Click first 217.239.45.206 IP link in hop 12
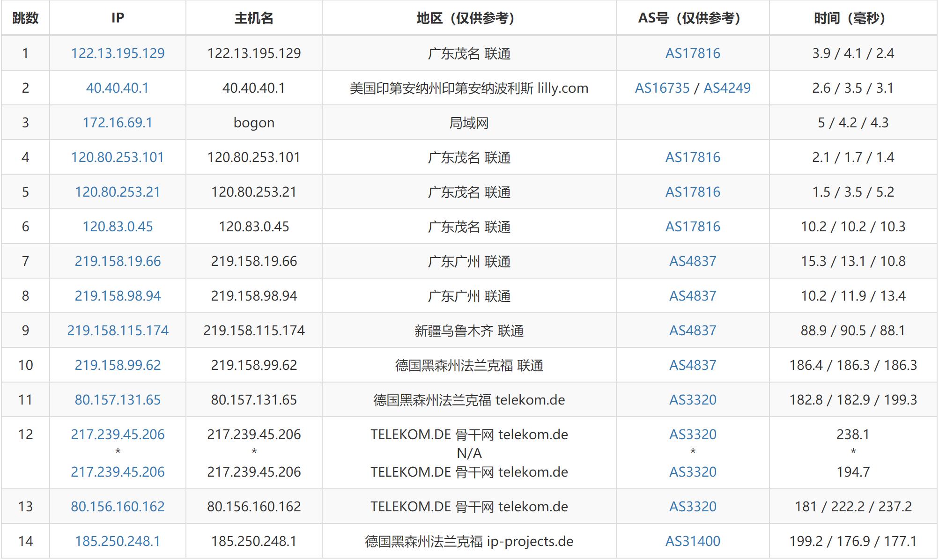 [x=118, y=435]
